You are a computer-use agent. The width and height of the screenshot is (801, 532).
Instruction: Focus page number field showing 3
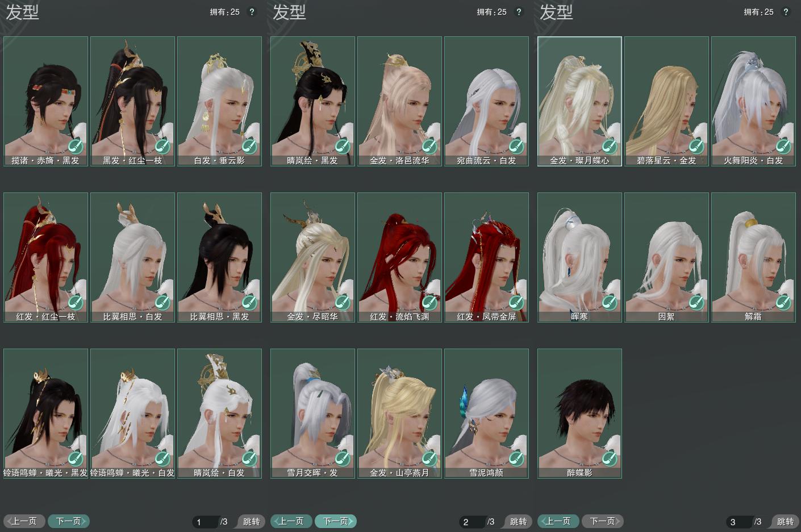[739, 522]
